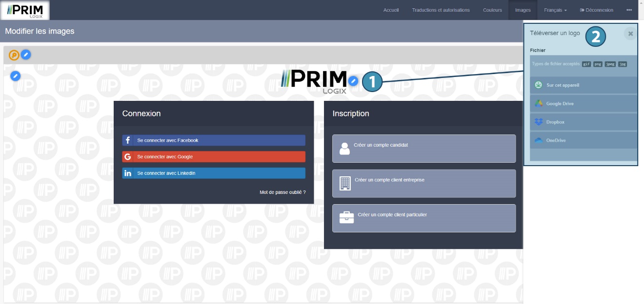The width and height of the screenshot is (644, 304).
Task: Click the pencil icon next to PRIM logo
Action: 354,81
